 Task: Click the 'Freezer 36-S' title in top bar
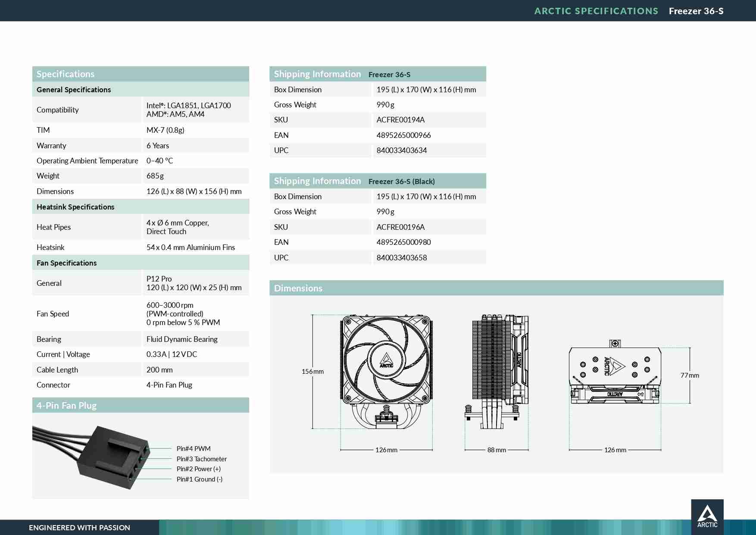696,11
